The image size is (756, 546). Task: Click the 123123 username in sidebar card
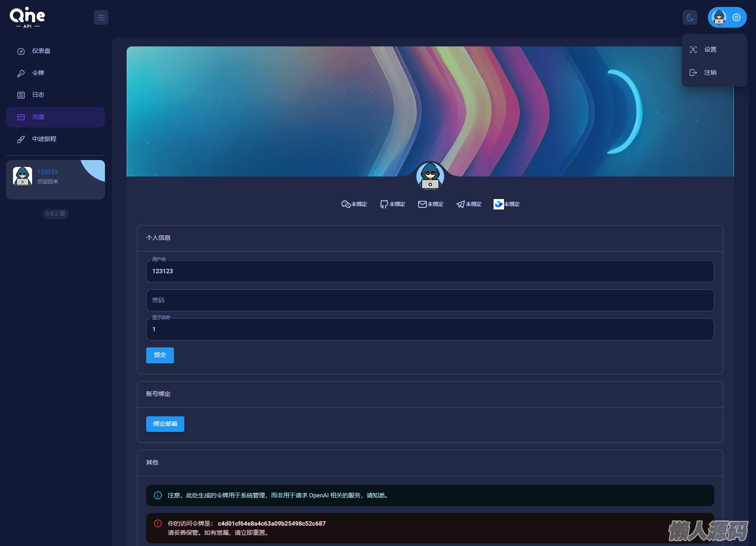[x=48, y=172]
